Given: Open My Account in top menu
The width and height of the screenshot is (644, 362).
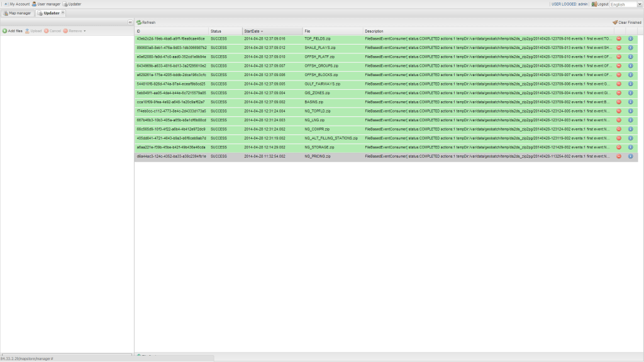Looking at the screenshot, I should pyautogui.click(x=17, y=4).
